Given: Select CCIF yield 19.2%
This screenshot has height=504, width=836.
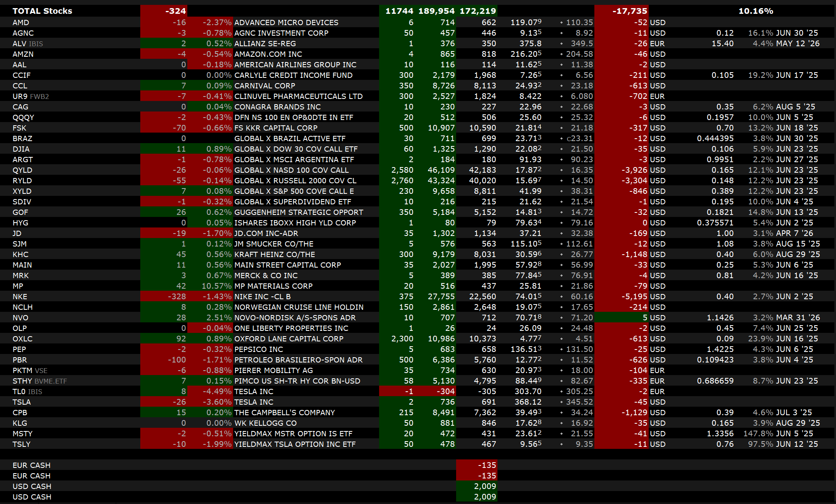Looking at the screenshot, I should (x=761, y=75).
